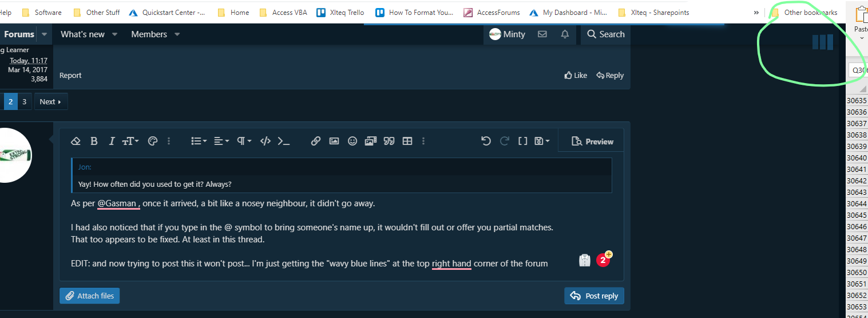Open the list type dropdown
The width and height of the screenshot is (868, 318).
point(199,141)
